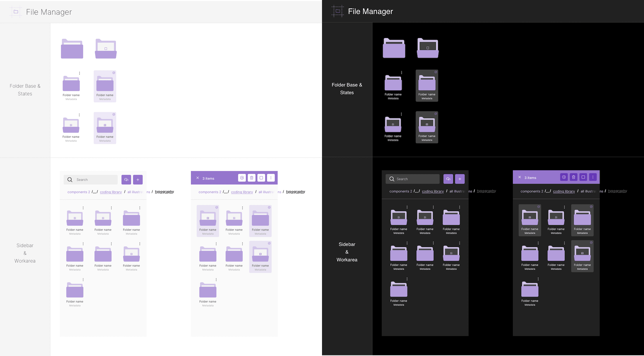644x356 pixels.
Task: Open the 'typography' breadcrumb under dark Search bar
Action: [x=487, y=191]
